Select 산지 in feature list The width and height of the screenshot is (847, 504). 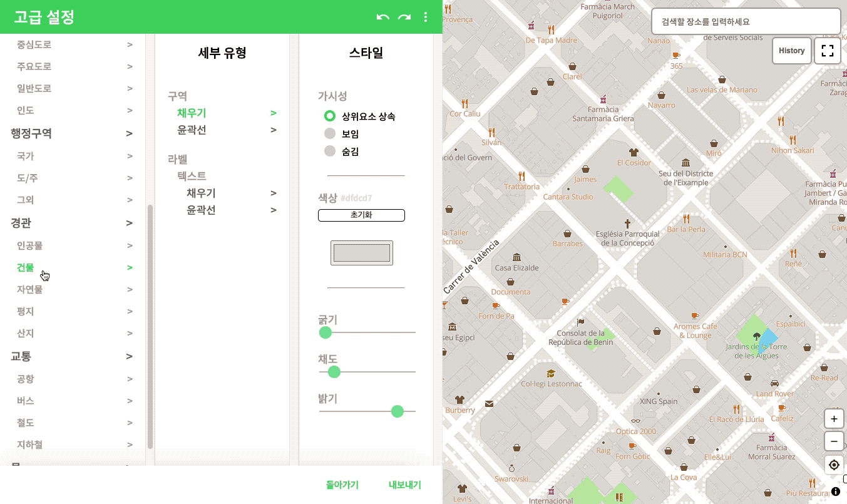25,333
